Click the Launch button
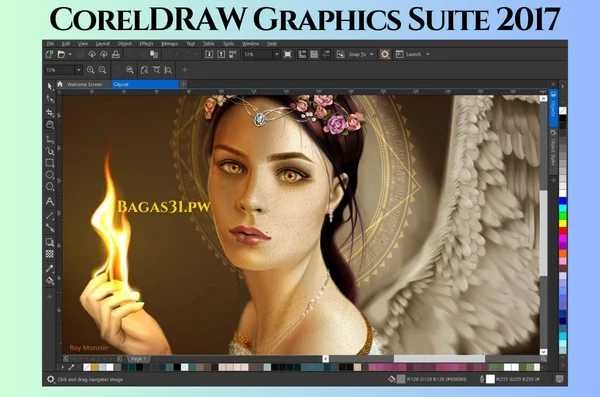Image resolution: width=600 pixels, height=397 pixels. (408, 54)
